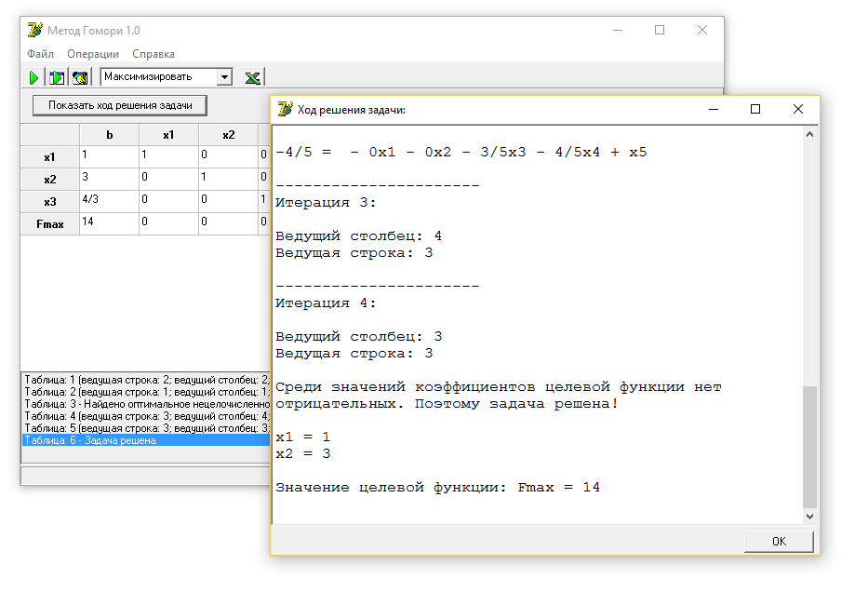Click the Итерация 4: line in dialog

(x=326, y=303)
